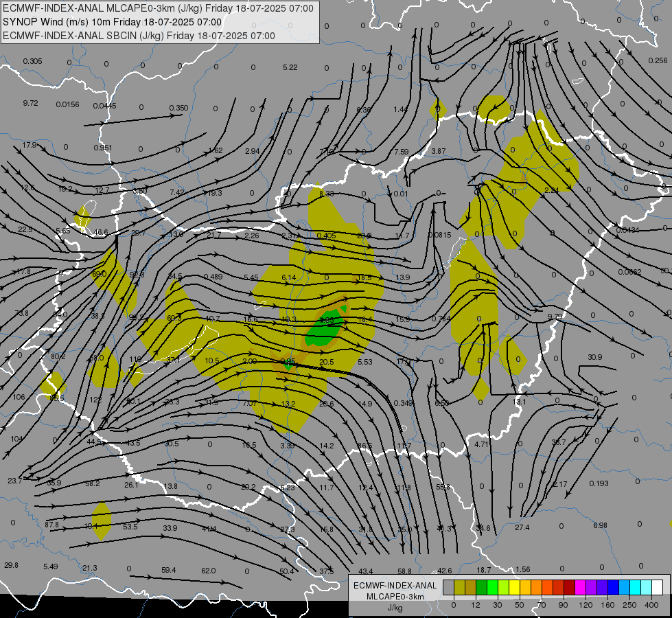
Task: Click the header line 'ECMWF-INDEX-ANAL MLCAPE0-3km (J/kg)'
Action: (x=158, y=8)
